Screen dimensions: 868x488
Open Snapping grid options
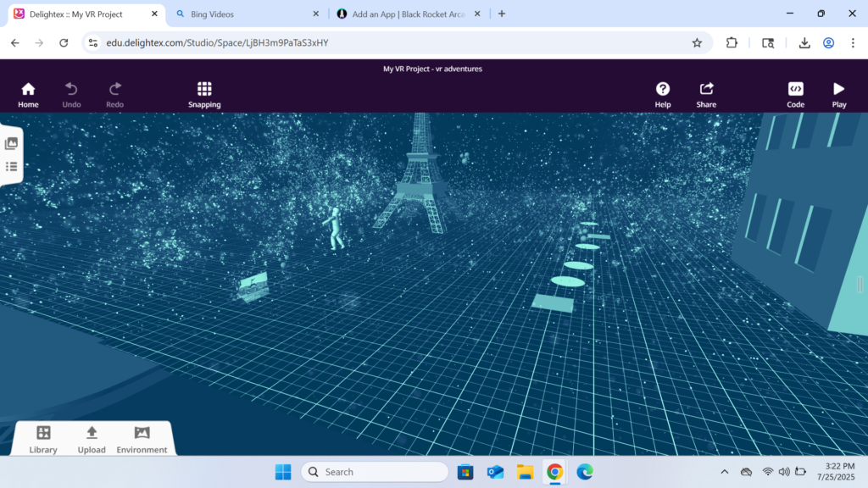pyautogui.click(x=204, y=95)
